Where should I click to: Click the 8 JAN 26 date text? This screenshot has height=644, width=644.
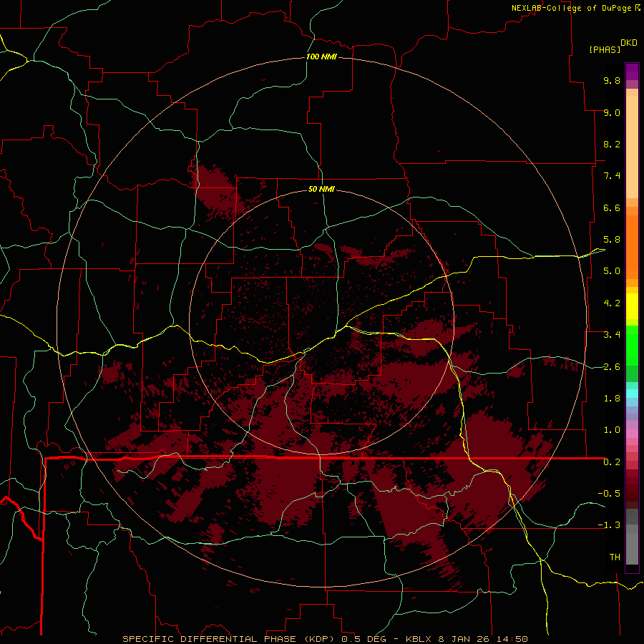[465, 639]
